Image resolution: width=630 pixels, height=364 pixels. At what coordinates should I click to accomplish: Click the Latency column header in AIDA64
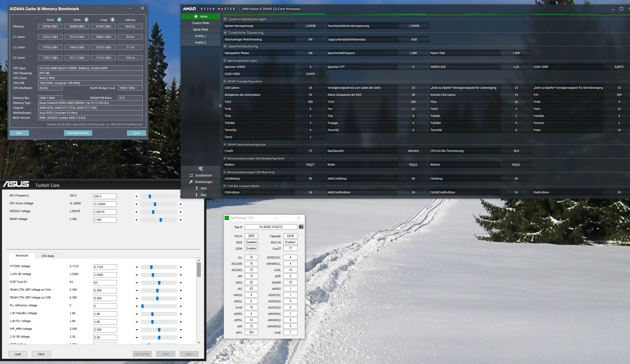click(130, 20)
